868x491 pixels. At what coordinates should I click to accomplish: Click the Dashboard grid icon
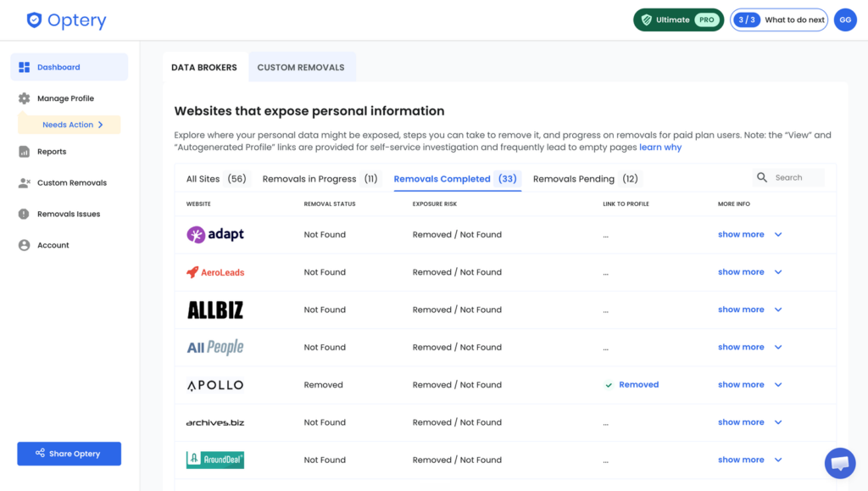(x=25, y=67)
